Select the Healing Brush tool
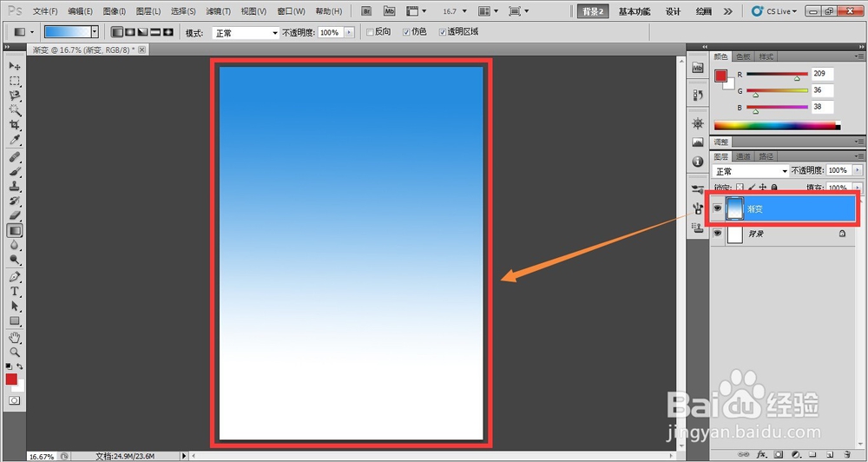868x462 pixels. tap(15, 157)
